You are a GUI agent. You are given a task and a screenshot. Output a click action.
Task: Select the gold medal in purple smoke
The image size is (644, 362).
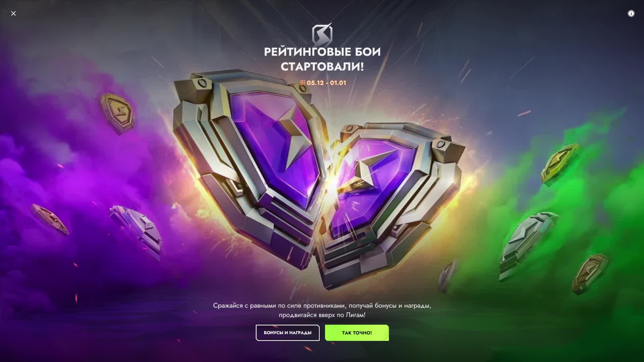pyautogui.click(x=117, y=113)
